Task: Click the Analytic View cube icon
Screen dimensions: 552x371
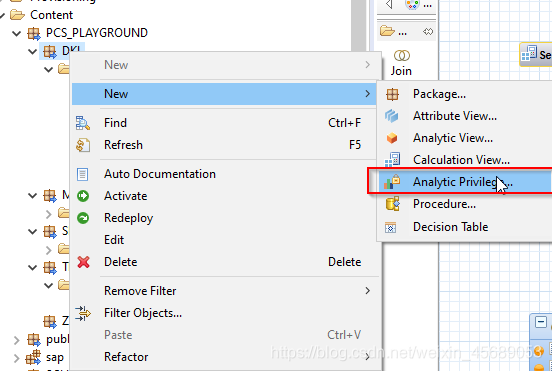Action: (x=391, y=138)
